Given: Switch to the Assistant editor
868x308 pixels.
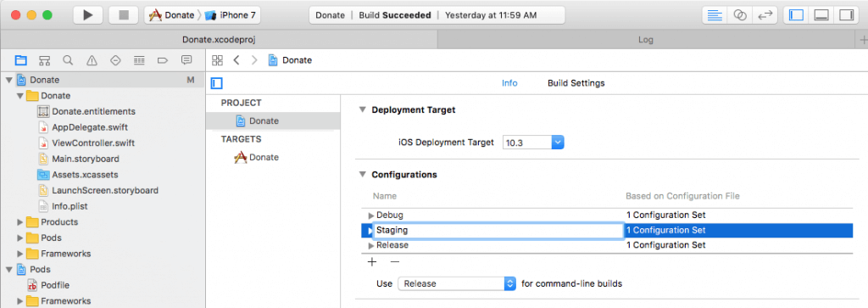Looking at the screenshot, I should tap(740, 15).
